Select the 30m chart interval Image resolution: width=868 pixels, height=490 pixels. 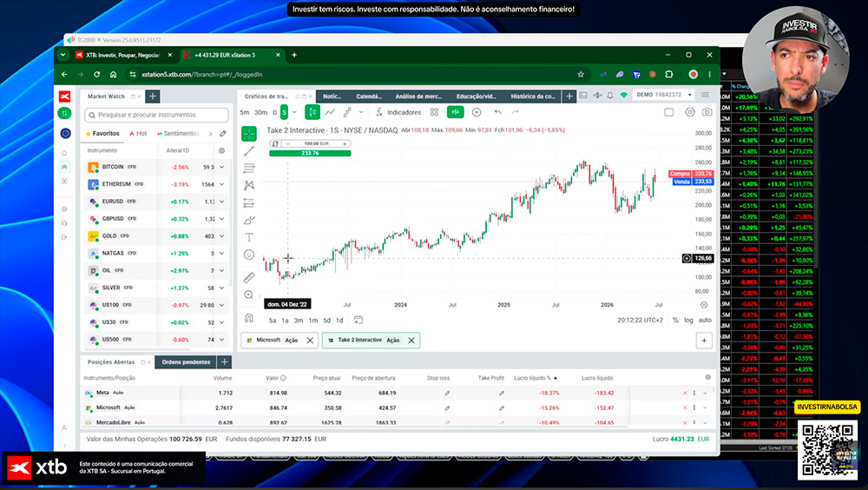[x=260, y=113]
